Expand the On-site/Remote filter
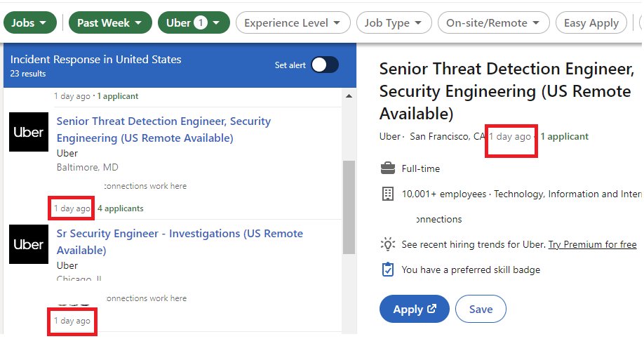This screenshot has height=339, width=644. click(x=493, y=22)
